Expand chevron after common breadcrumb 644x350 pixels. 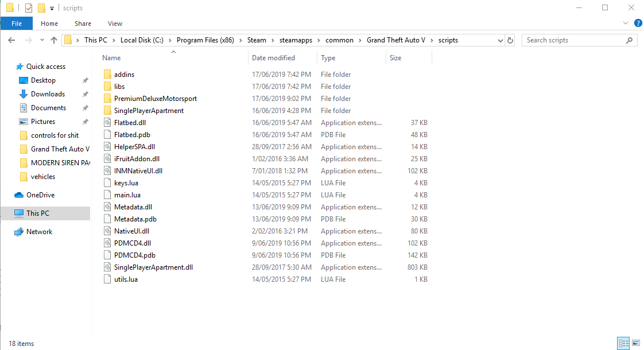click(x=360, y=40)
